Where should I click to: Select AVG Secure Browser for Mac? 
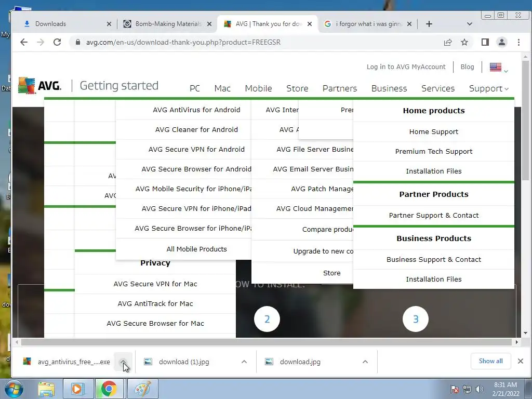(155, 323)
